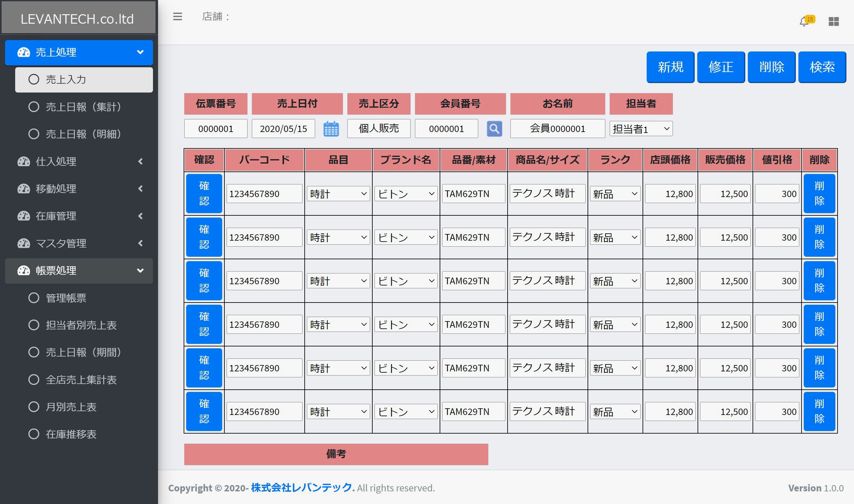Screen dimensions: 854x504
Task: Select the 売上入力 circle menu entry
Action: (x=84, y=80)
